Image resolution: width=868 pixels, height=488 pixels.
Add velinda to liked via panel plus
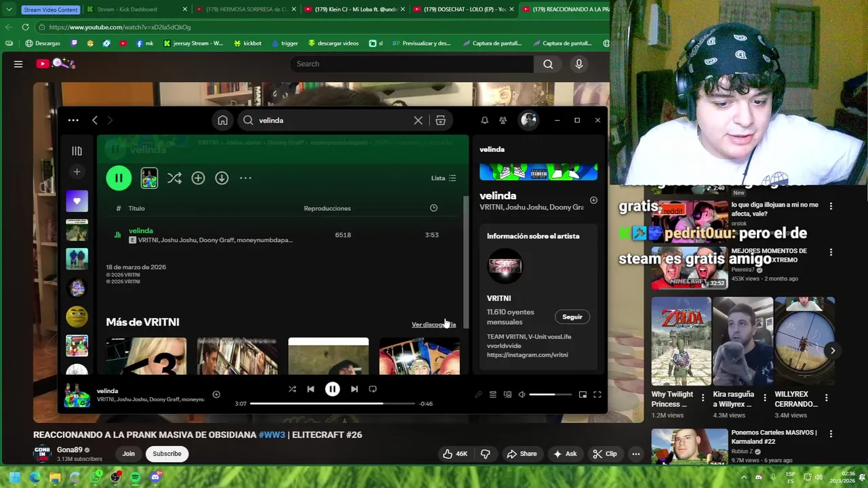(x=593, y=201)
